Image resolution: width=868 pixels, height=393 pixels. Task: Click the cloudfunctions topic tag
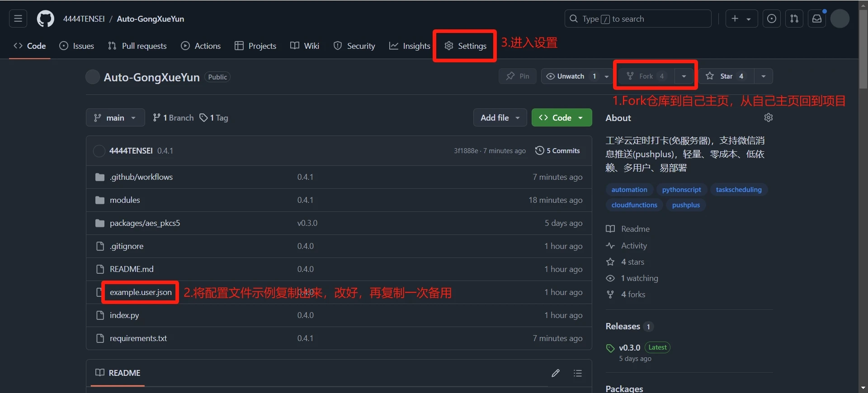click(634, 205)
